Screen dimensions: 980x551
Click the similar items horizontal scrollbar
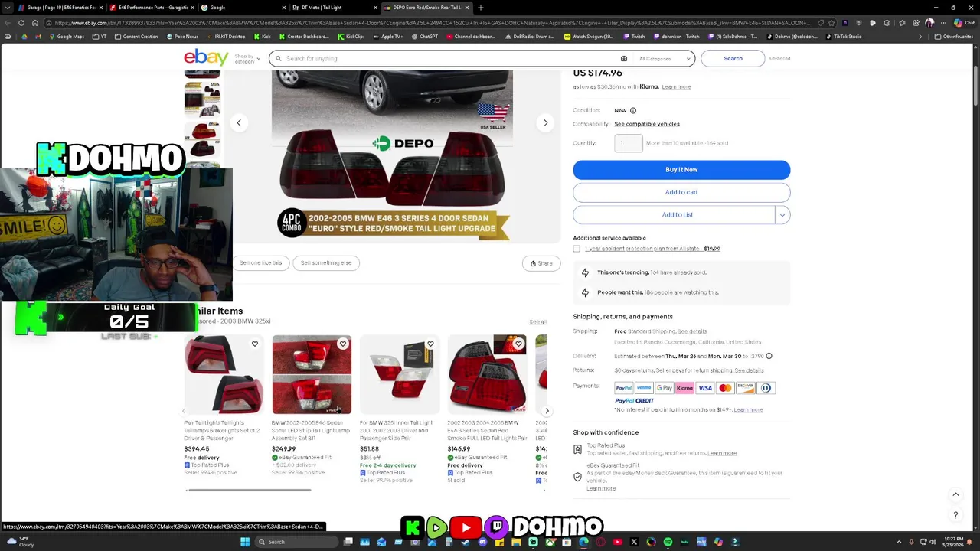pyautogui.click(x=249, y=490)
